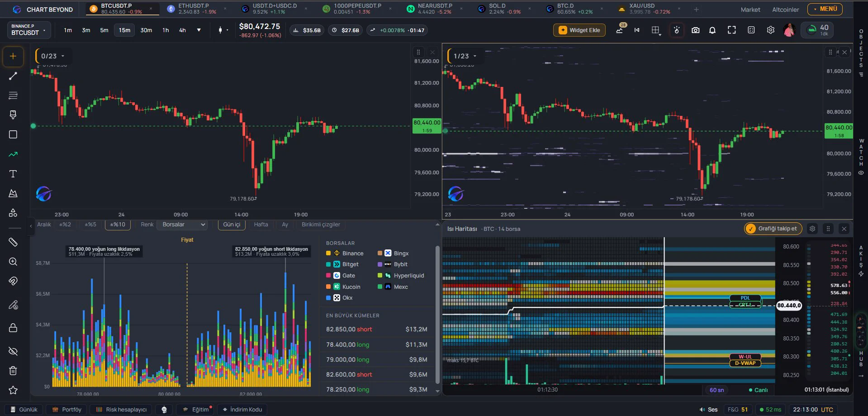
Task: Open the Altcoinler menu
Action: coord(785,10)
